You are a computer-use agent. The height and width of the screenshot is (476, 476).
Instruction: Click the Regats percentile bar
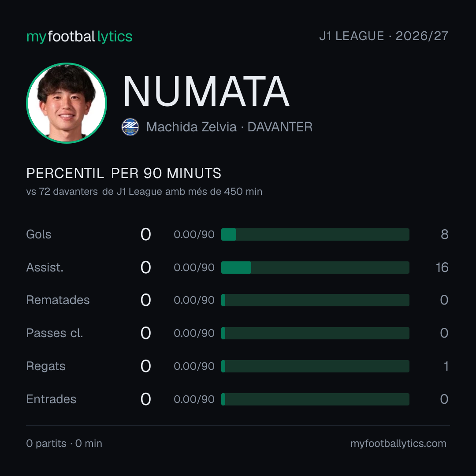click(x=315, y=366)
